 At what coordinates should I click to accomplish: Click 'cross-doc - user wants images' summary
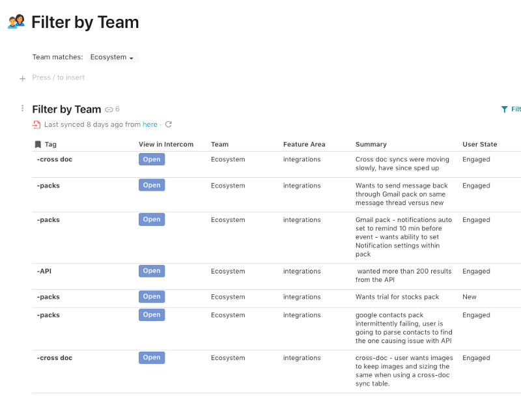[404, 371]
